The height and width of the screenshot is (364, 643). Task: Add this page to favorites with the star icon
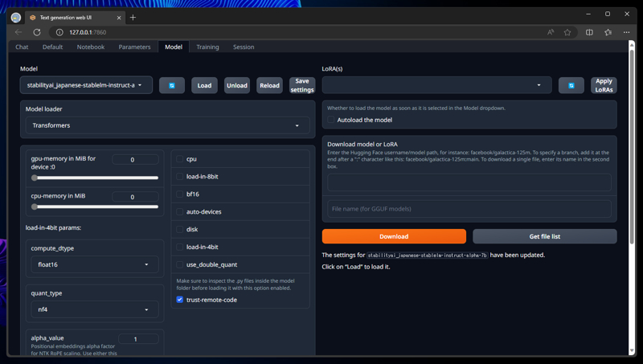pyautogui.click(x=567, y=32)
